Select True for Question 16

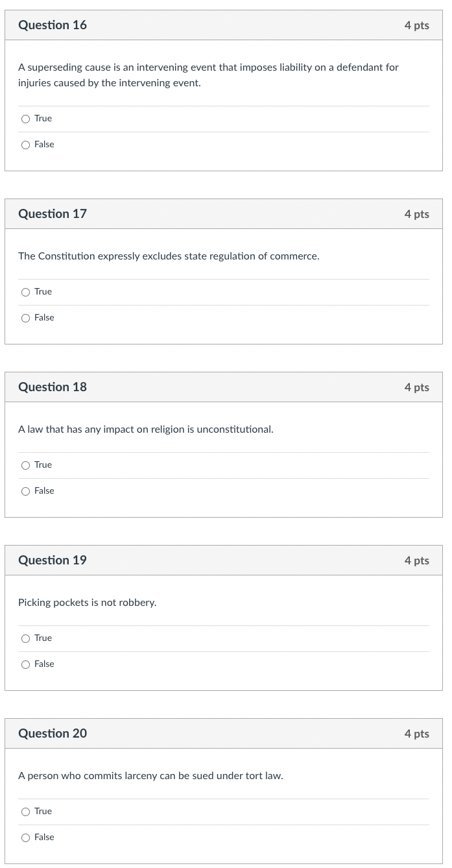(x=25, y=119)
